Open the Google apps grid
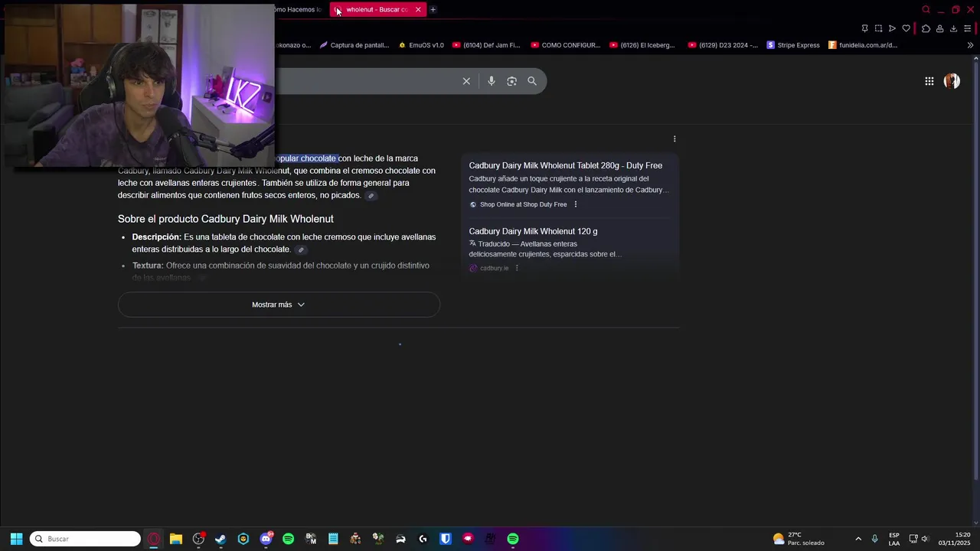This screenshot has height=551, width=980. tap(929, 81)
